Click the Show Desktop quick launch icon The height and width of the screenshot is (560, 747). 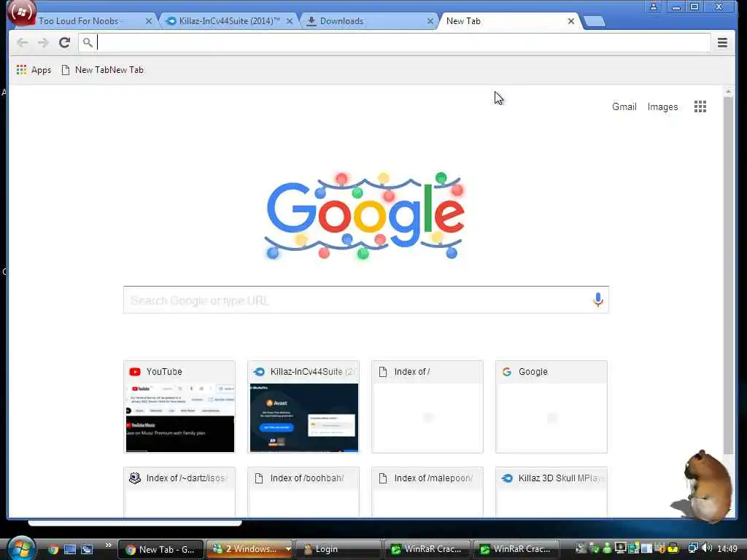(x=70, y=550)
